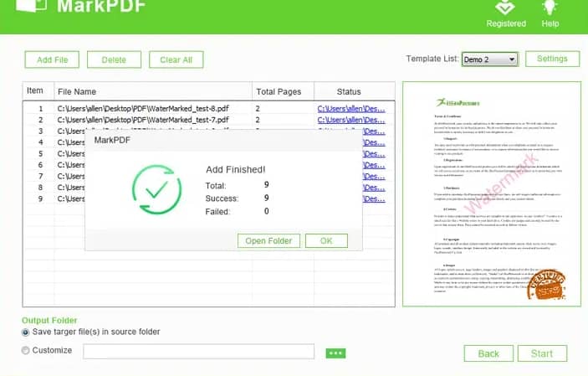Confirm the dialog with OK
The height and width of the screenshot is (376, 588).
pyautogui.click(x=326, y=241)
